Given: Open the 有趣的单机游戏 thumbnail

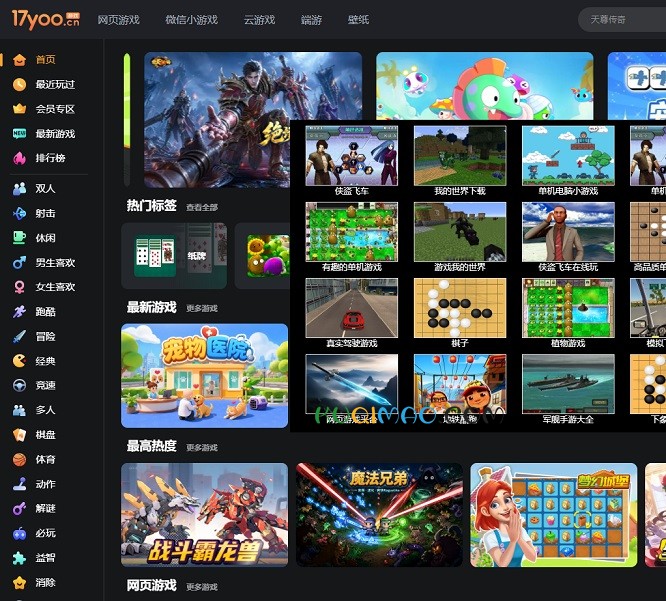Looking at the screenshot, I should 352,232.
